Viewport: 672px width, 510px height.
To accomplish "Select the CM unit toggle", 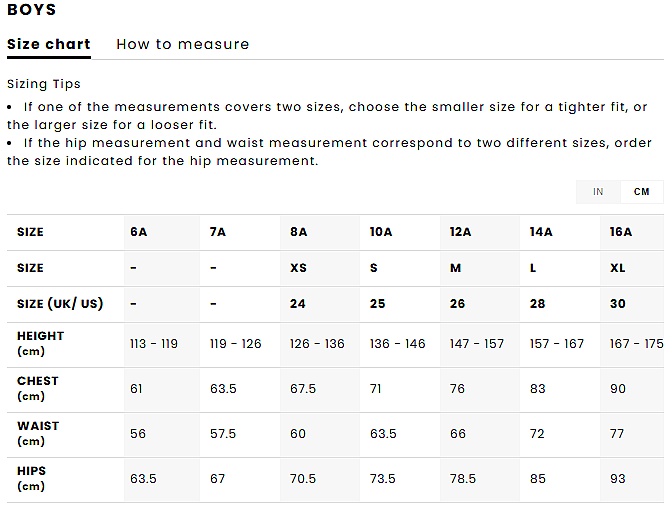I will coord(641,192).
